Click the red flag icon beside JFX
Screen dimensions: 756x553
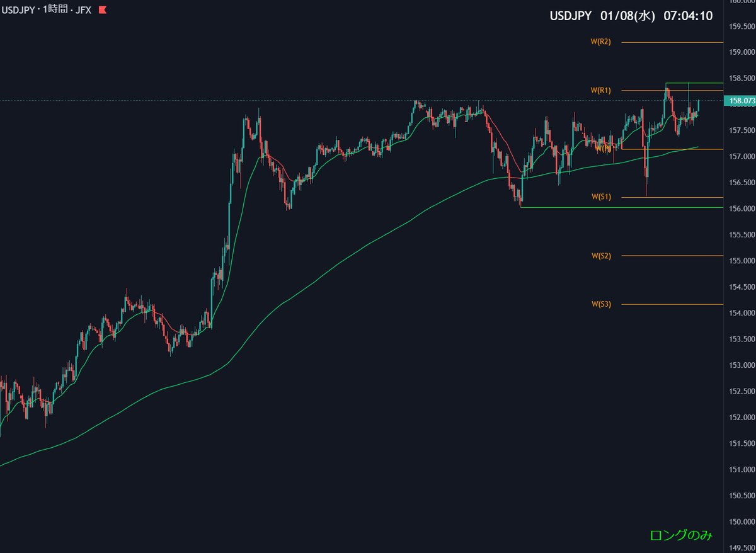coord(103,10)
